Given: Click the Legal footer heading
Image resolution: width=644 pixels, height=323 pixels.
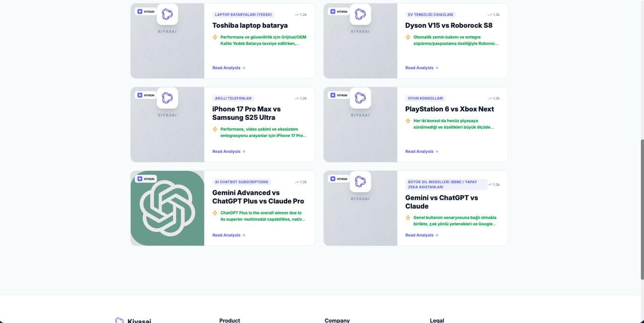Looking at the screenshot, I should pyautogui.click(x=437, y=320).
